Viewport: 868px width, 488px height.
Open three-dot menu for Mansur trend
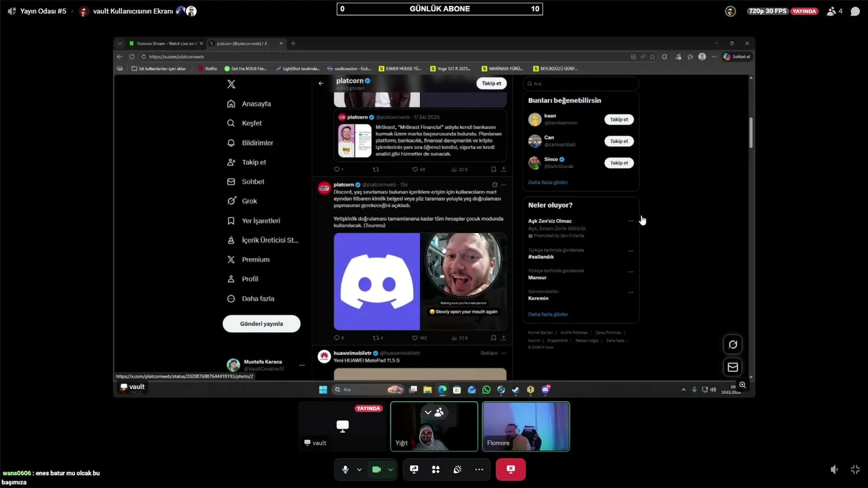[631, 272]
